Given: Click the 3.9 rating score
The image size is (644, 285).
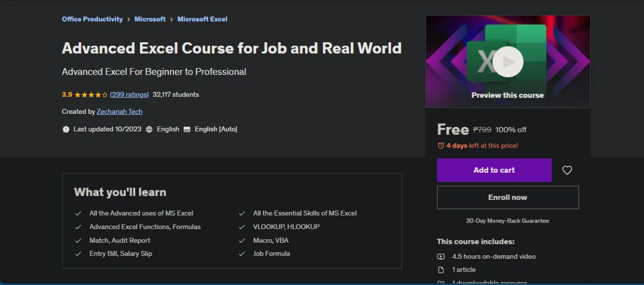Looking at the screenshot, I should 67,95.
